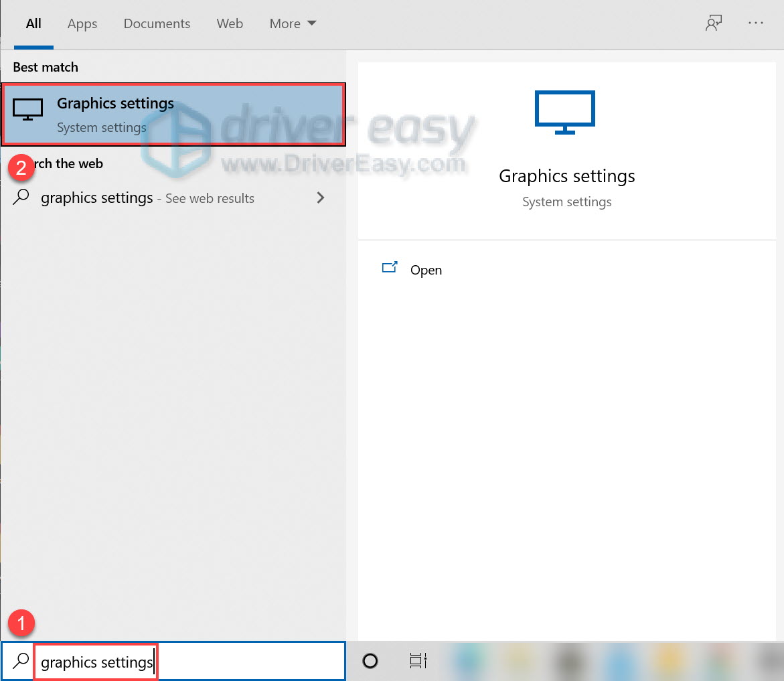Click the magnifier icon beside web result
The width and height of the screenshot is (784, 681).
pos(21,198)
